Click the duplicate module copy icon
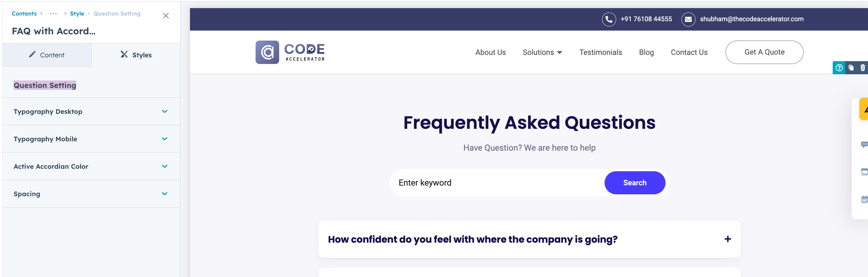Image resolution: width=868 pixels, height=277 pixels. tap(851, 68)
